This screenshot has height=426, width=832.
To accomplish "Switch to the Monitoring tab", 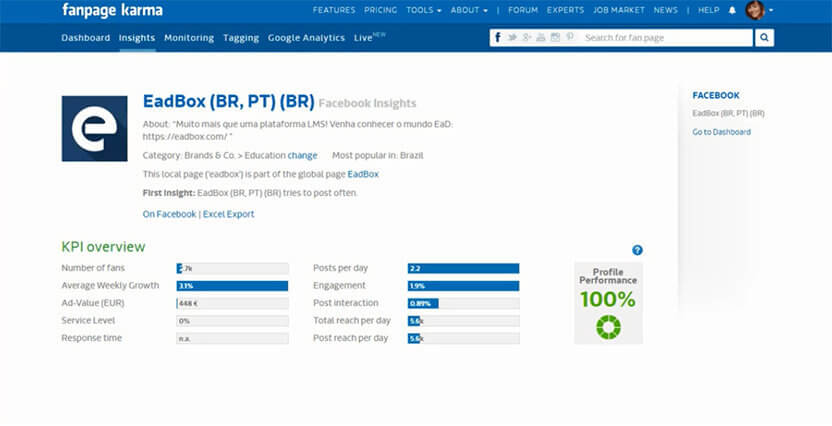I will pyautogui.click(x=189, y=38).
